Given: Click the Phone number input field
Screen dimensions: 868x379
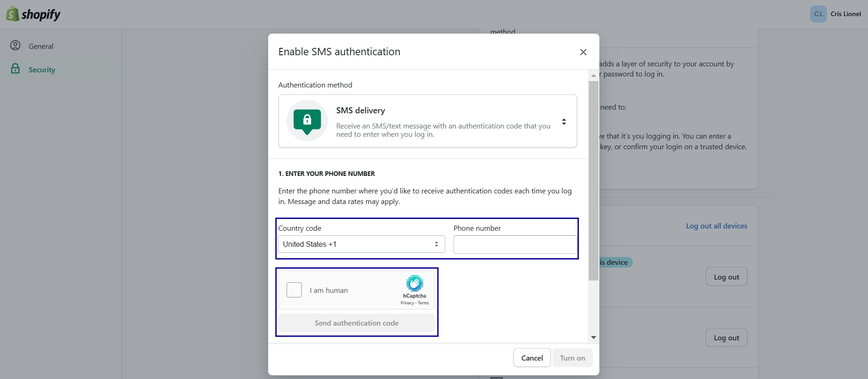Looking at the screenshot, I should (515, 245).
